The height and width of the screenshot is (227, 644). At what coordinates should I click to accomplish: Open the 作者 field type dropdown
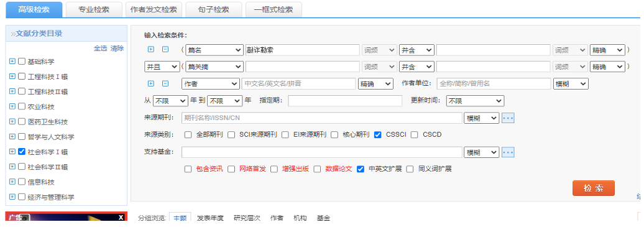[210, 84]
